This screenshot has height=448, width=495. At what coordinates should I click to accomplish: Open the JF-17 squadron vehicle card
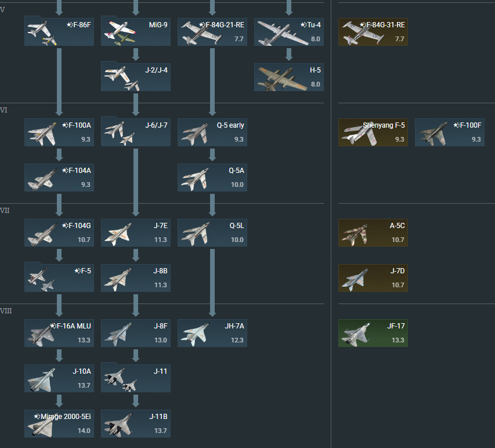pyautogui.click(x=373, y=333)
